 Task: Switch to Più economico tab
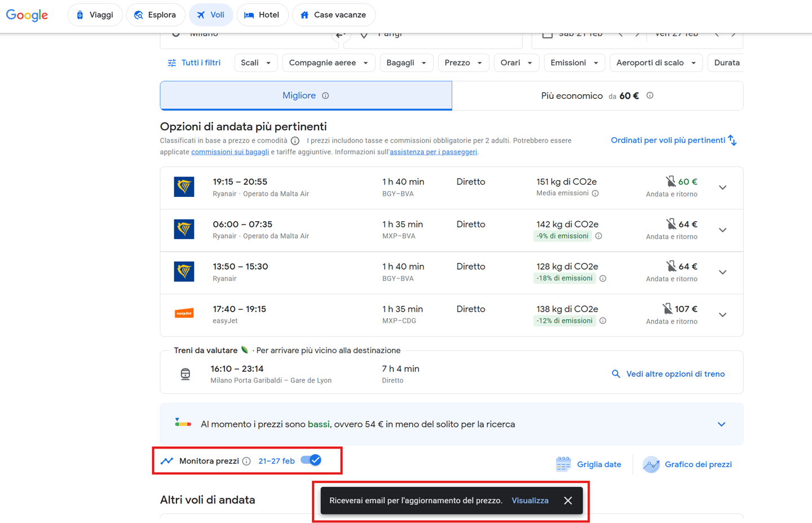[x=597, y=95]
